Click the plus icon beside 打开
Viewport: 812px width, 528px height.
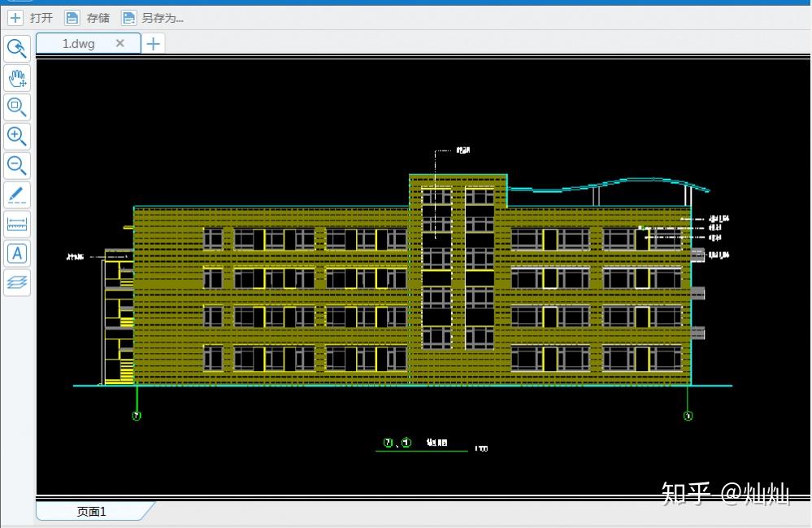[15, 18]
